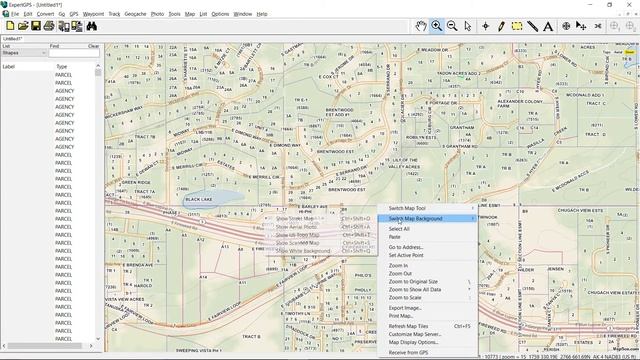Select the arrow-with-plus Move Map tool
Image resolution: width=640 pixels, height=360 pixels.
tap(581, 26)
